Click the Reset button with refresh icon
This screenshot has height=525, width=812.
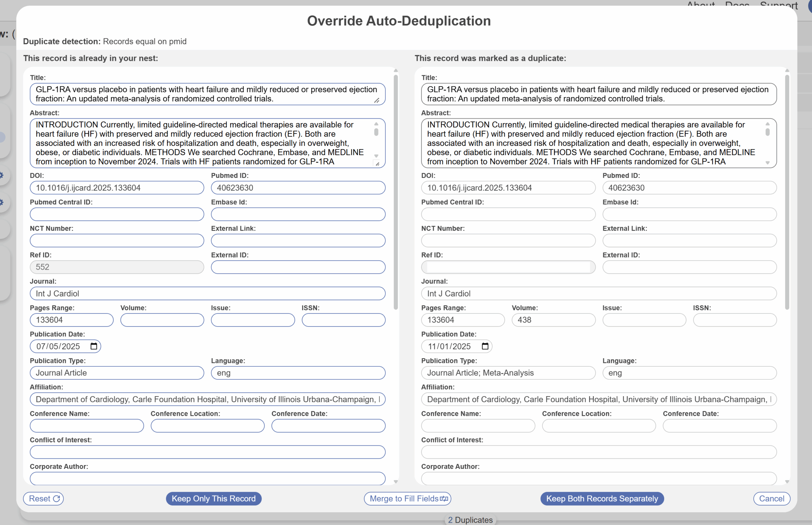pyautogui.click(x=43, y=499)
